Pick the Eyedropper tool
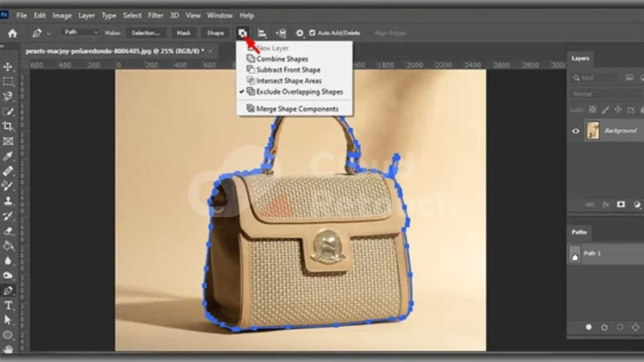 pos(8,156)
